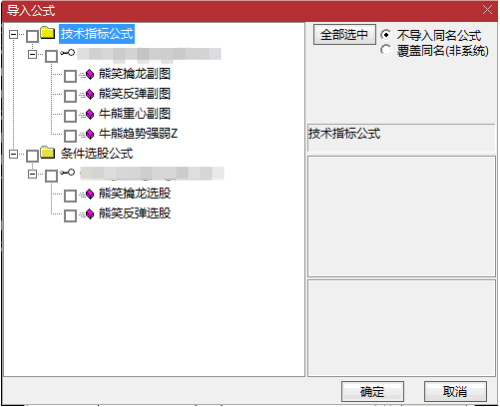Collapse the blurred subgroup under 条件选股公式
Screen dimensions: 500x407
point(32,174)
